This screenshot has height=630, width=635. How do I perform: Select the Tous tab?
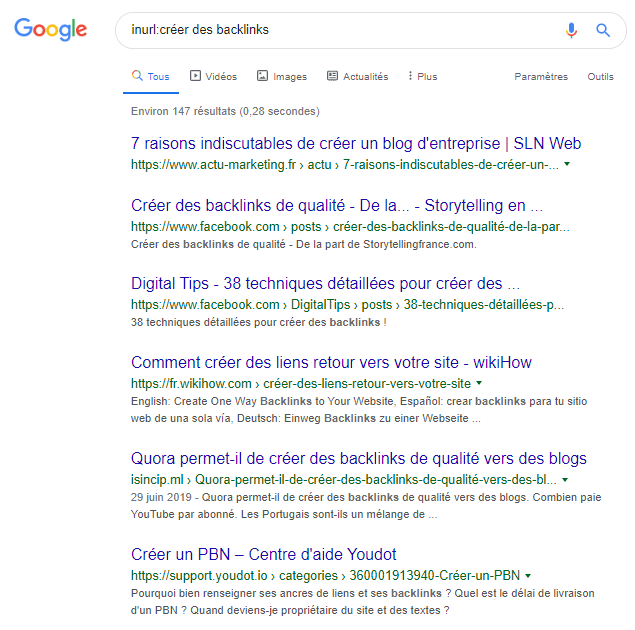[x=151, y=77]
